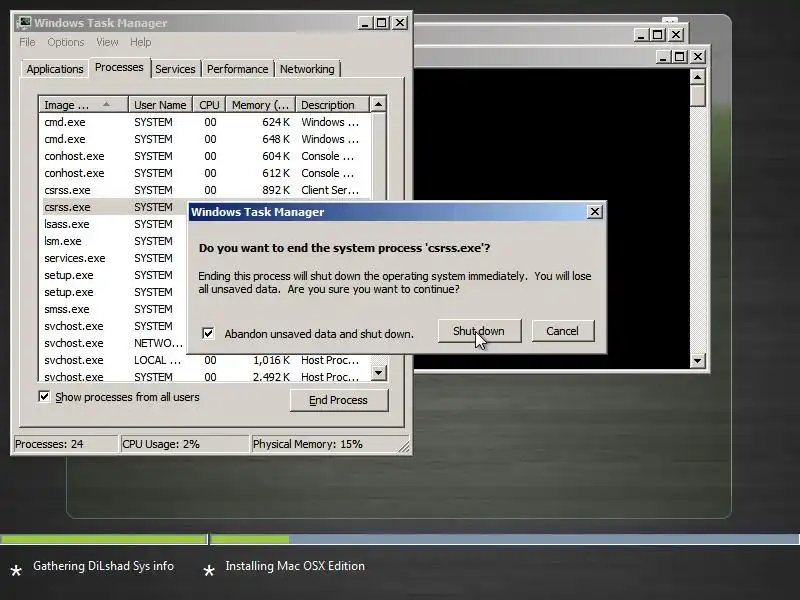Click the CPU Usage: 2% status

click(x=184, y=444)
